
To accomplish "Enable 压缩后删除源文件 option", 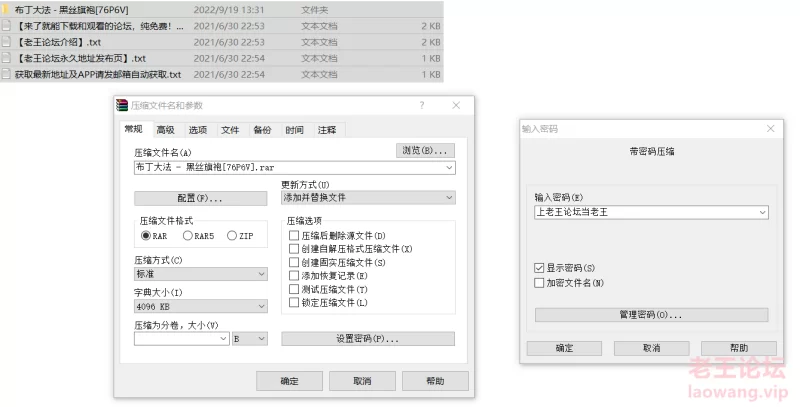I will coord(293,236).
